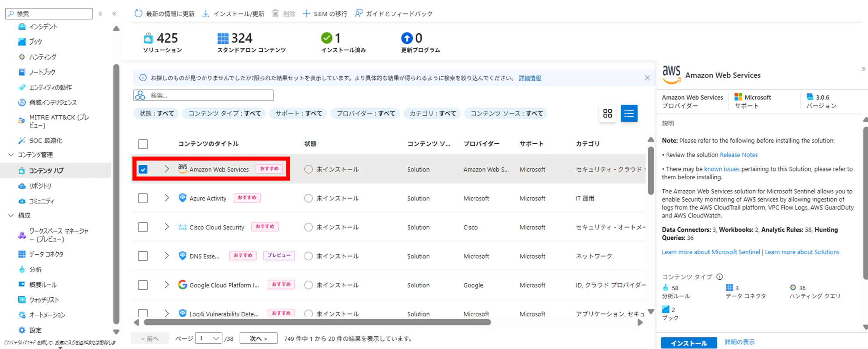Click the SIEM の移行 plus icon
This screenshot has height=349, width=868.
coord(306,14)
